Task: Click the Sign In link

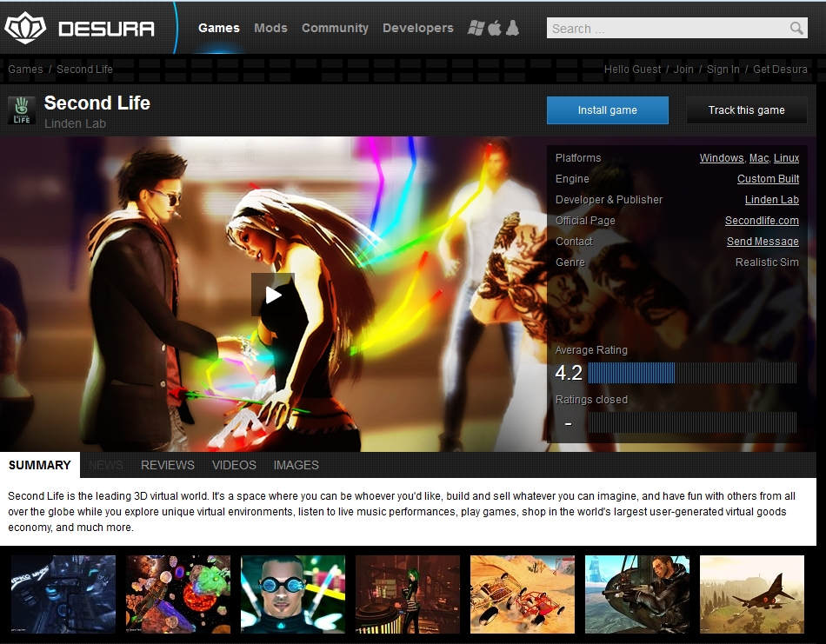Action: click(723, 70)
